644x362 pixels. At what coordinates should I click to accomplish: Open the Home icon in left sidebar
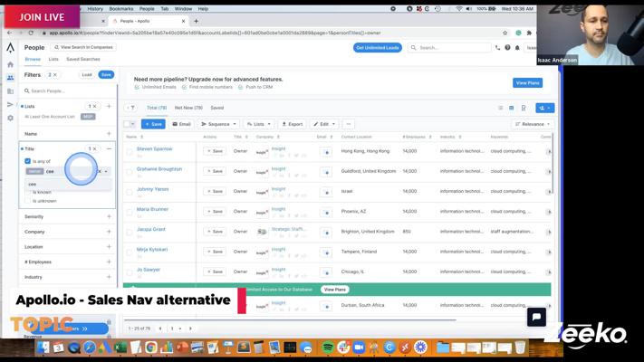[x=10, y=64]
